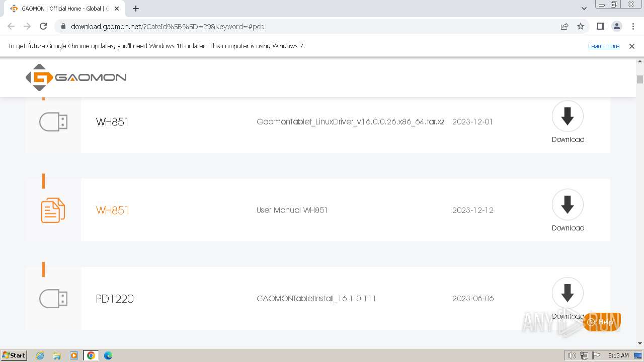Viewport: 644px width, 362px height.
Task: Open the tab search dropdown
Action: (584, 9)
